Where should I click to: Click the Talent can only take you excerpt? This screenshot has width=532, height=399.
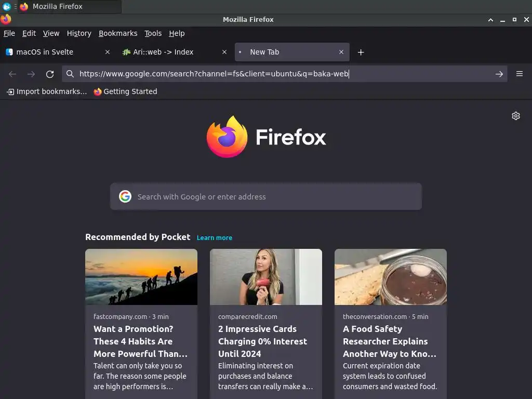(140, 376)
